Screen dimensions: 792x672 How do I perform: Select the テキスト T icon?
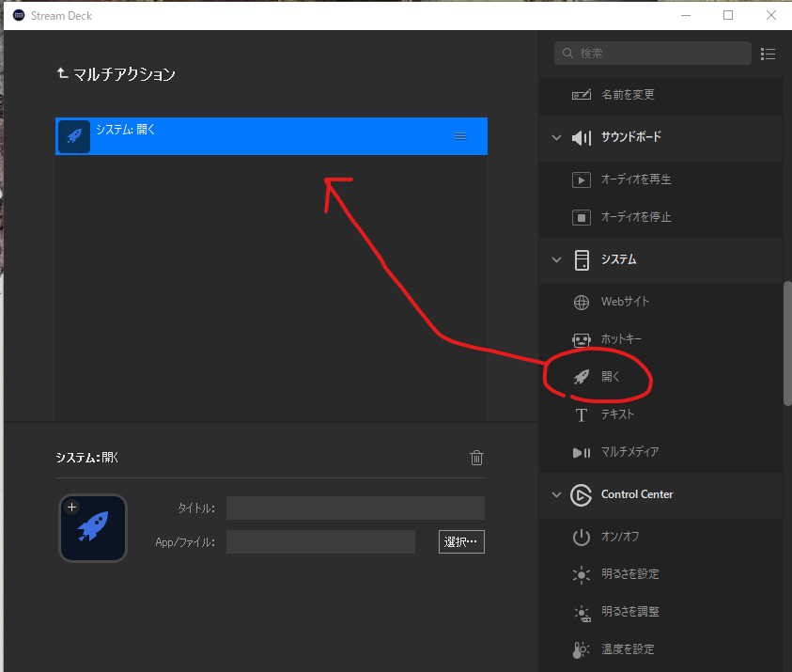[x=582, y=414]
